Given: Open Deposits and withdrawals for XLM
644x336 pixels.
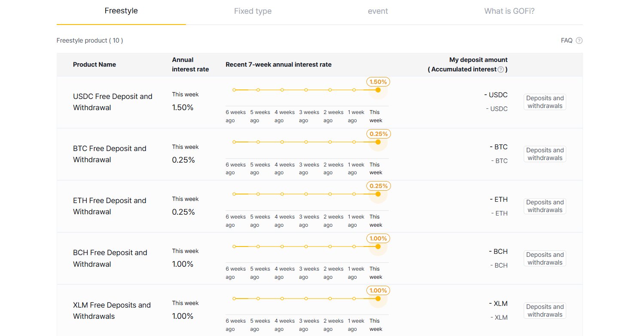Looking at the screenshot, I should point(545,311).
